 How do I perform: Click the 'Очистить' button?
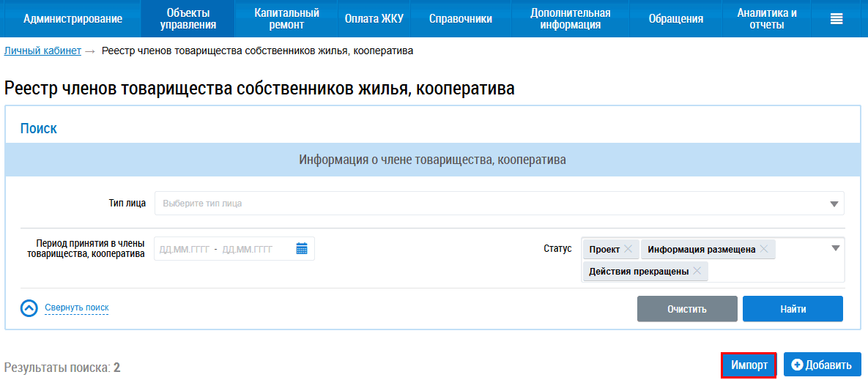(686, 309)
